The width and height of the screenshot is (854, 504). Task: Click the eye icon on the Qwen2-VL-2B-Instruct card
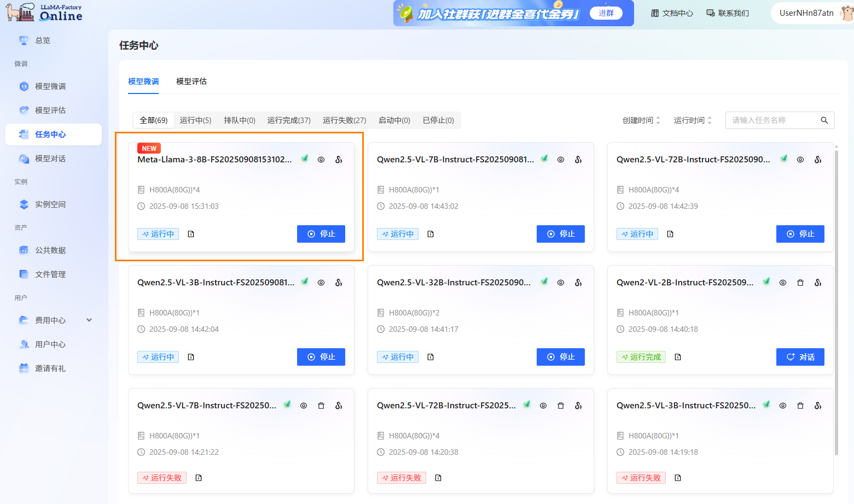pos(783,283)
